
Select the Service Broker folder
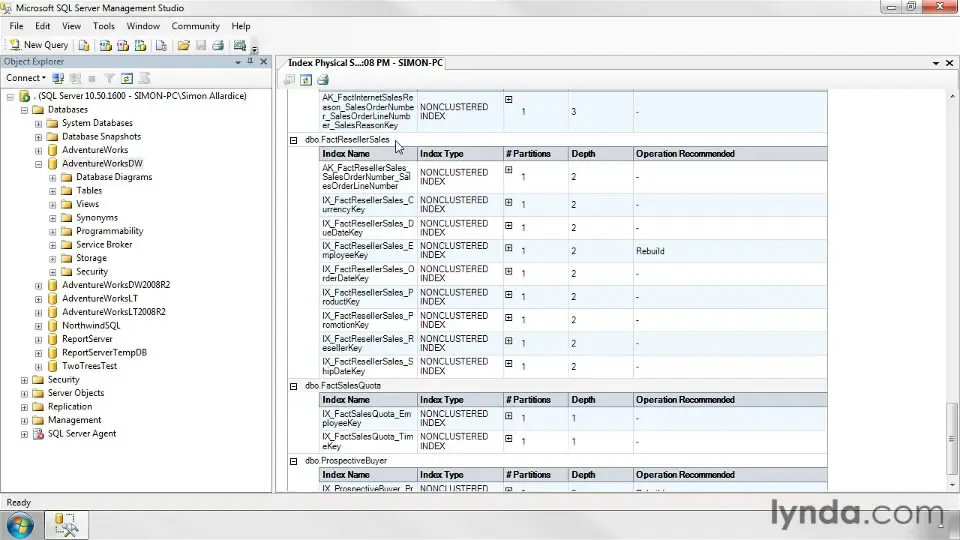(104, 244)
